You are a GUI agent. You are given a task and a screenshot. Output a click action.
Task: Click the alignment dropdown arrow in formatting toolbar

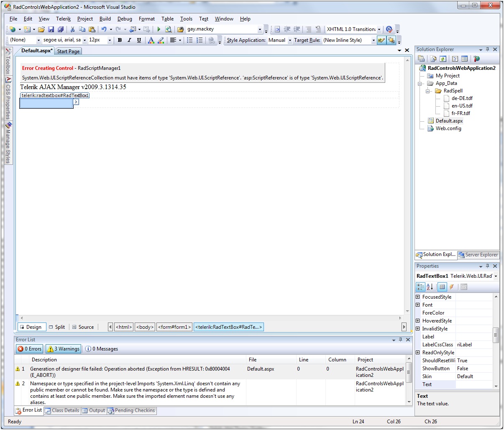pos(180,40)
